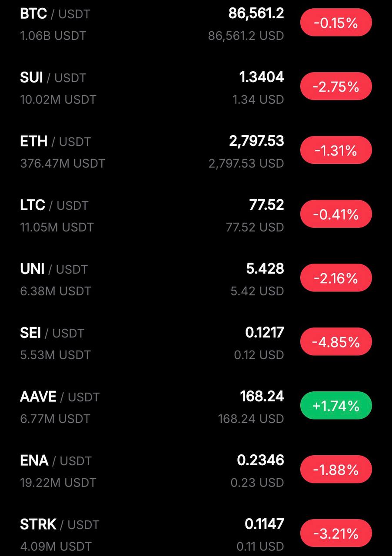The height and width of the screenshot is (556, 392).
Task: Tap the LTC -0.41% percentage badge
Action: pos(336,215)
